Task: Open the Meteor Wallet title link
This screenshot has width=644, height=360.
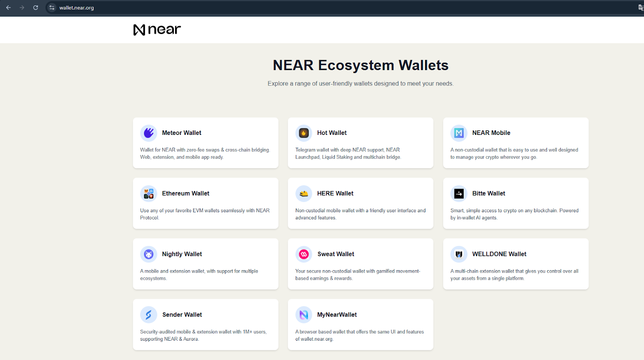Action: (182, 133)
